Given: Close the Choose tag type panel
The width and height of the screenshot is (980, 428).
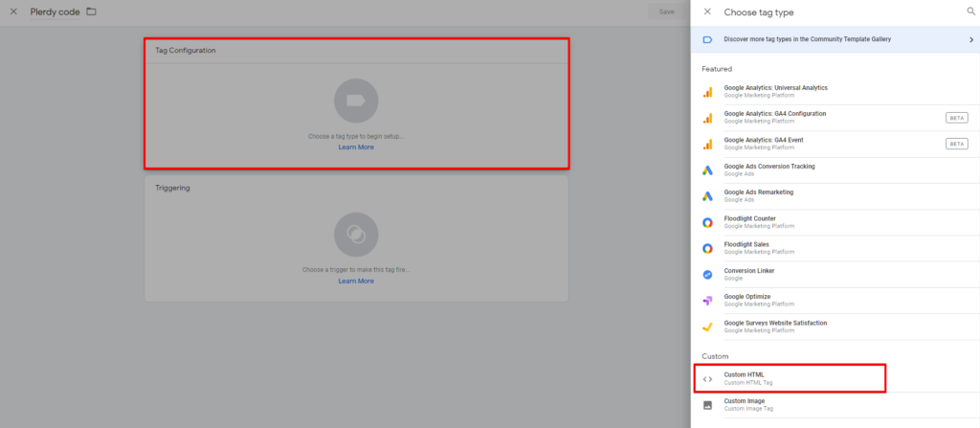Looking at the screenshot, I should [707, 11].
